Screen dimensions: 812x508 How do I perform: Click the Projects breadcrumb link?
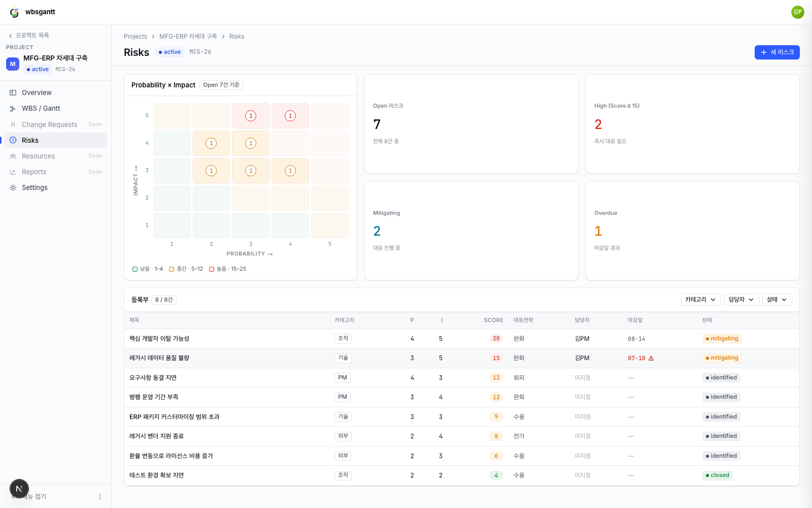click(136, 37)
